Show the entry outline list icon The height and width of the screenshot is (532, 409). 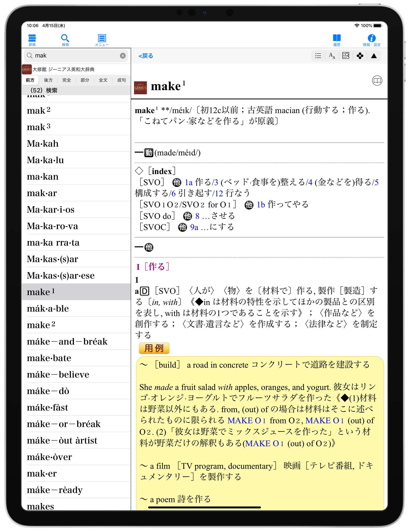(318, 56)
